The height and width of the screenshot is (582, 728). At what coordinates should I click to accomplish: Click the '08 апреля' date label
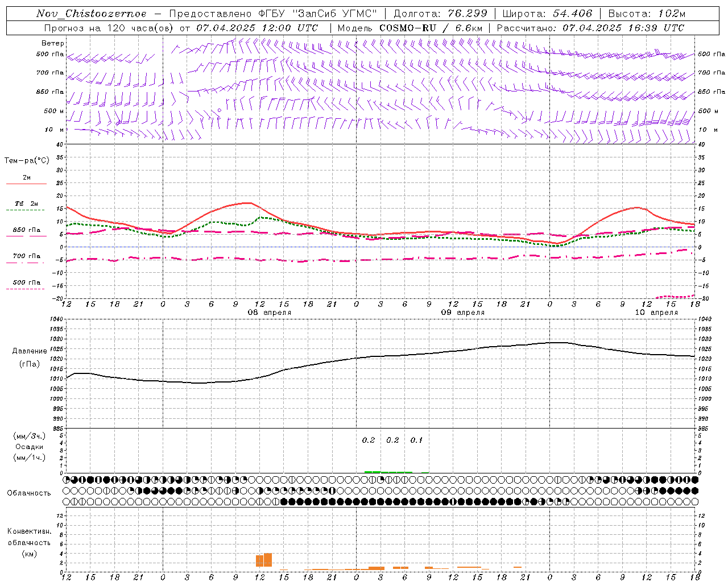click(269, 313)
